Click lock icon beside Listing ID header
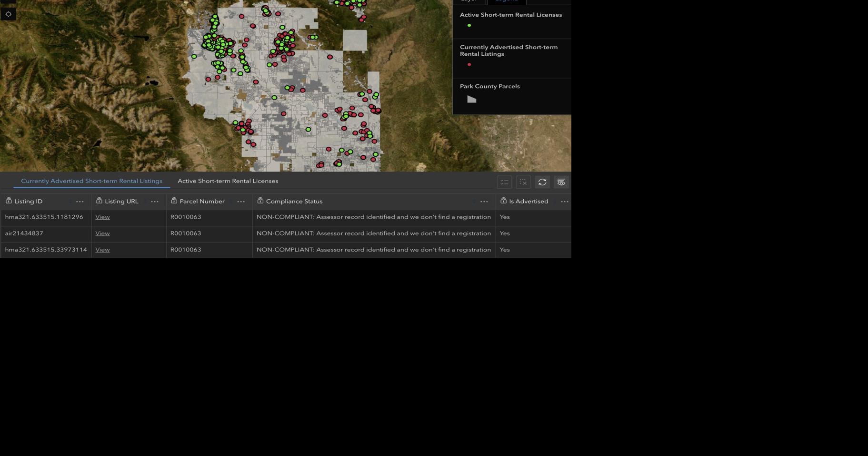 click(x=9, y=201)
